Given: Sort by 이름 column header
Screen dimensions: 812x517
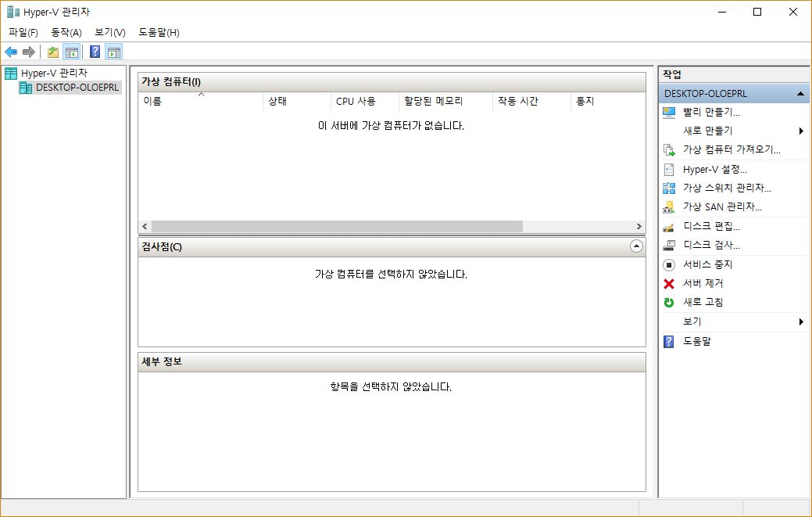Looking at the screenshot, I should (x=201, y=102).
